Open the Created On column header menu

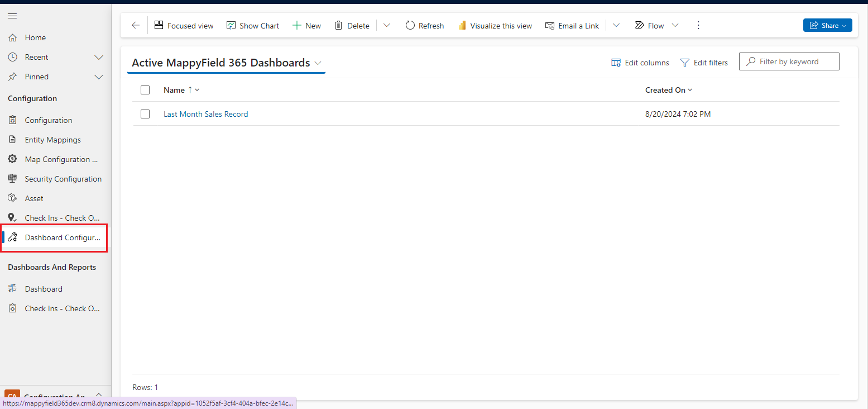(x=669, y=90)
